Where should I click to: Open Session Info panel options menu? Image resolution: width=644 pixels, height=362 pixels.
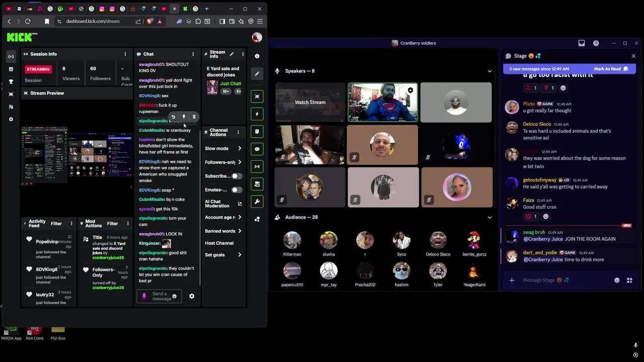coord(125,54)
